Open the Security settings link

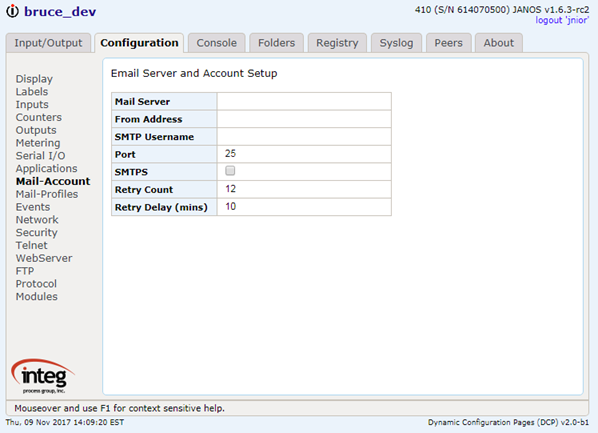(x=37, y=233)
